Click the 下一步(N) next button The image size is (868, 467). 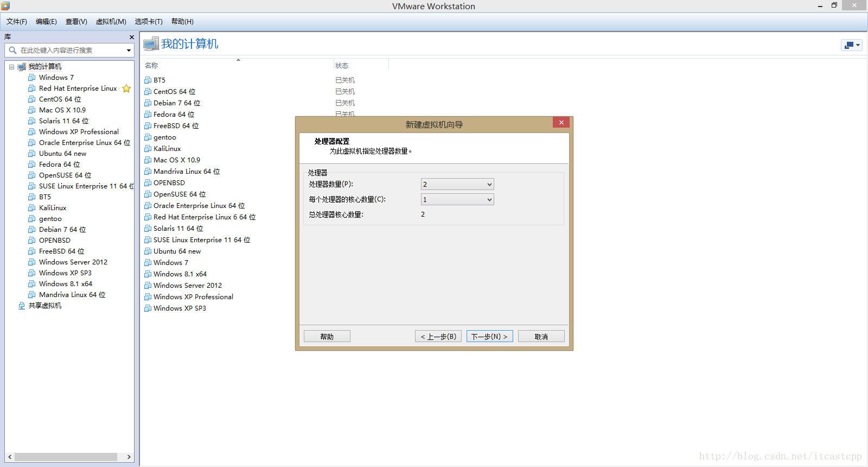(x=490, y=336)
